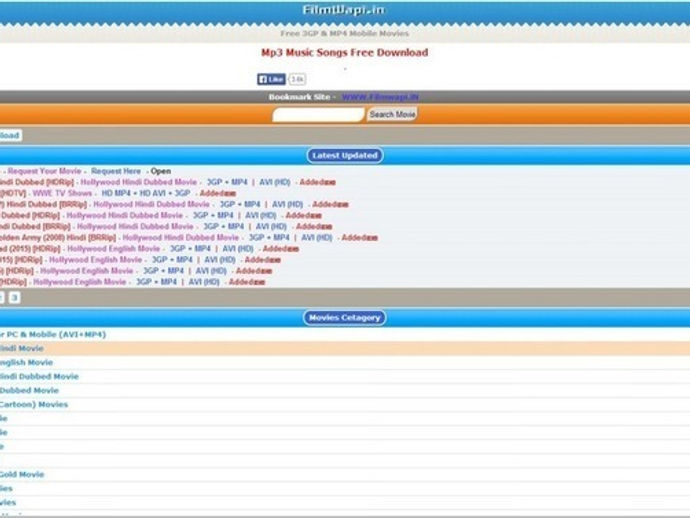Image resolution: width=690 pixels, height=518 pixels.
Task: Open the English Movie category
Action: click(26, 363)
